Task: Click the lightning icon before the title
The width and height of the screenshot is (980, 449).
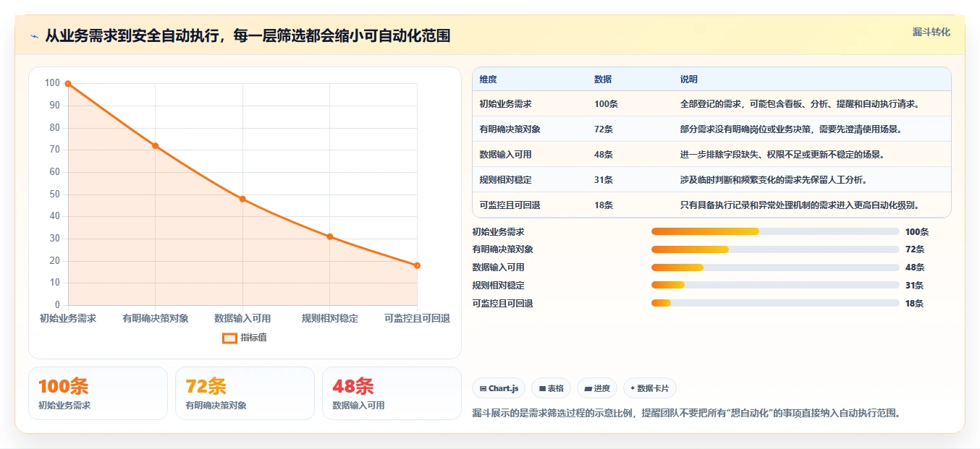Action: pos(35,36)
